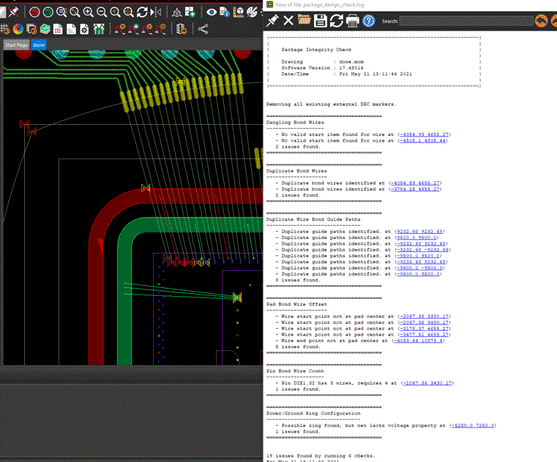Click the share icon in the second toolbar row

coord(203,29)
